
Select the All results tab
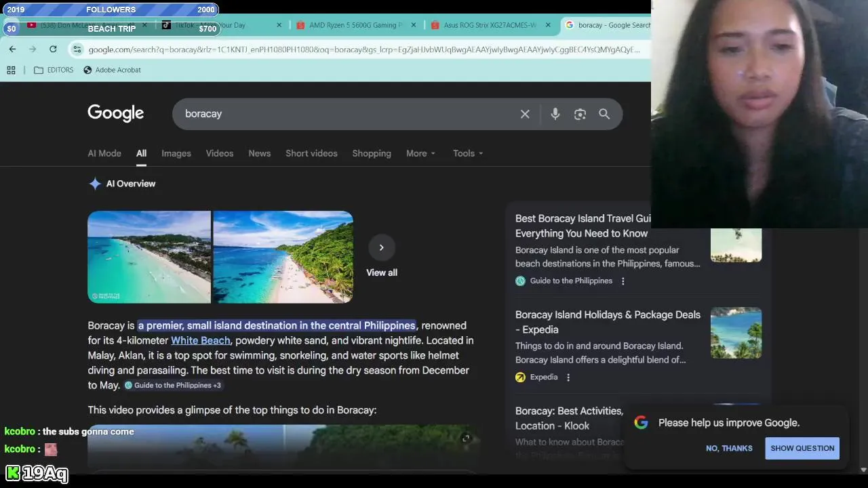141,153
